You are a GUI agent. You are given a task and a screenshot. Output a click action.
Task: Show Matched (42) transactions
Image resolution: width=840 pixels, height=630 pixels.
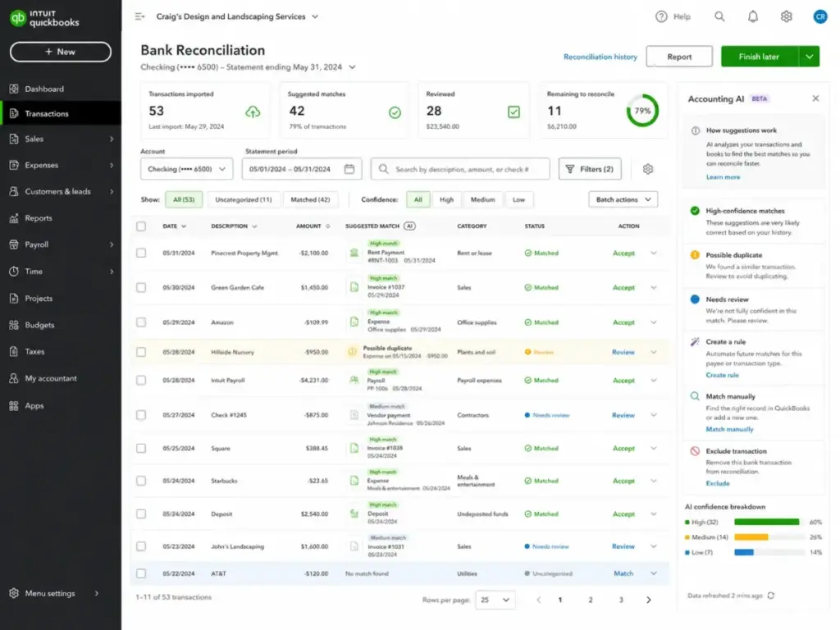310,199
